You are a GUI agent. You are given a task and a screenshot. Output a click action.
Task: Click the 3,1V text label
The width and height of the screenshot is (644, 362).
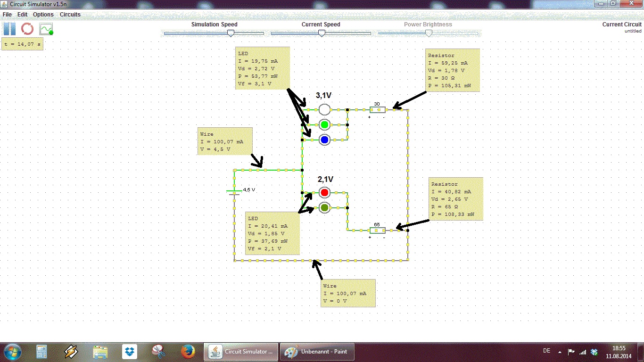click(324, 96)
